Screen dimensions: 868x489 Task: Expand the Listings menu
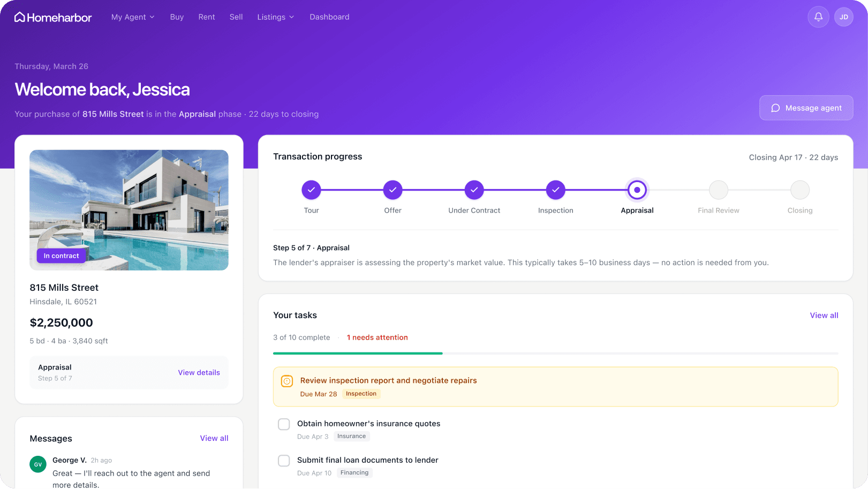pos(275,17)
